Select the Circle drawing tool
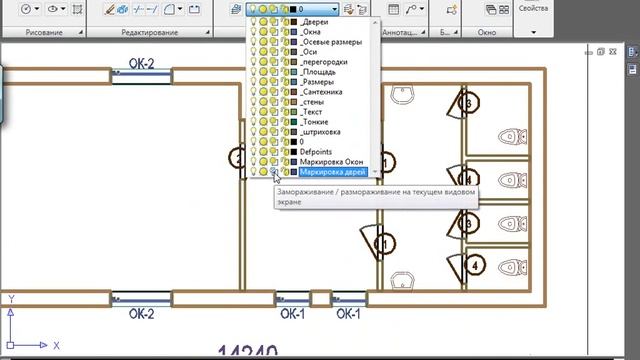 (26, 9)
